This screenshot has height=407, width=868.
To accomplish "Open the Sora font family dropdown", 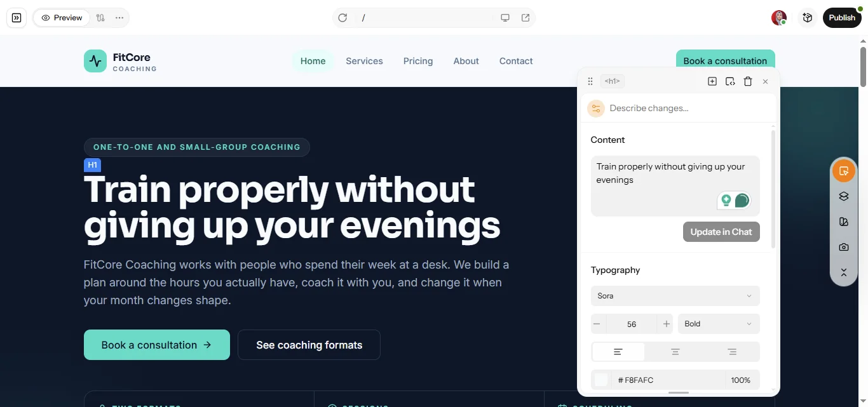I will (x=675, y=296).
